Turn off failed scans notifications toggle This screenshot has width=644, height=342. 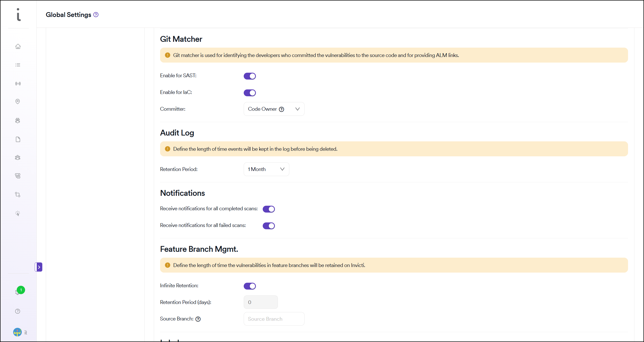pyautogui.click(x=269, y=226)
